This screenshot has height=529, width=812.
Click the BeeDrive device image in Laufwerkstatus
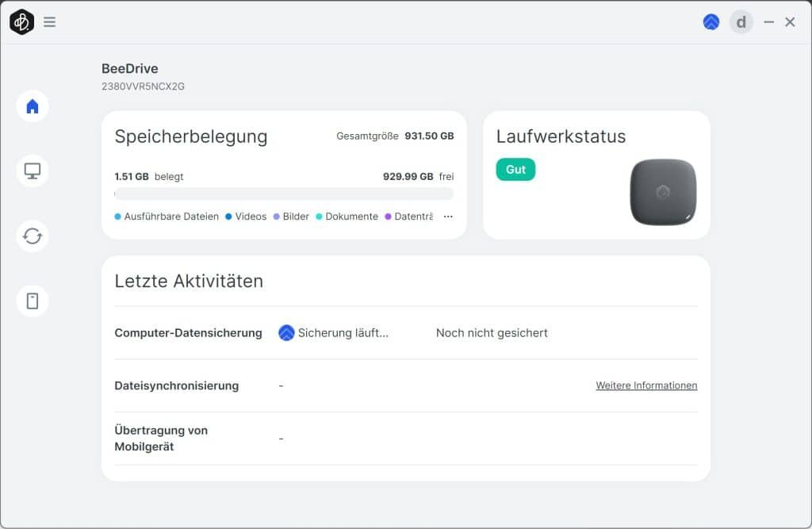pyautogui.click(x=663, y=193)
